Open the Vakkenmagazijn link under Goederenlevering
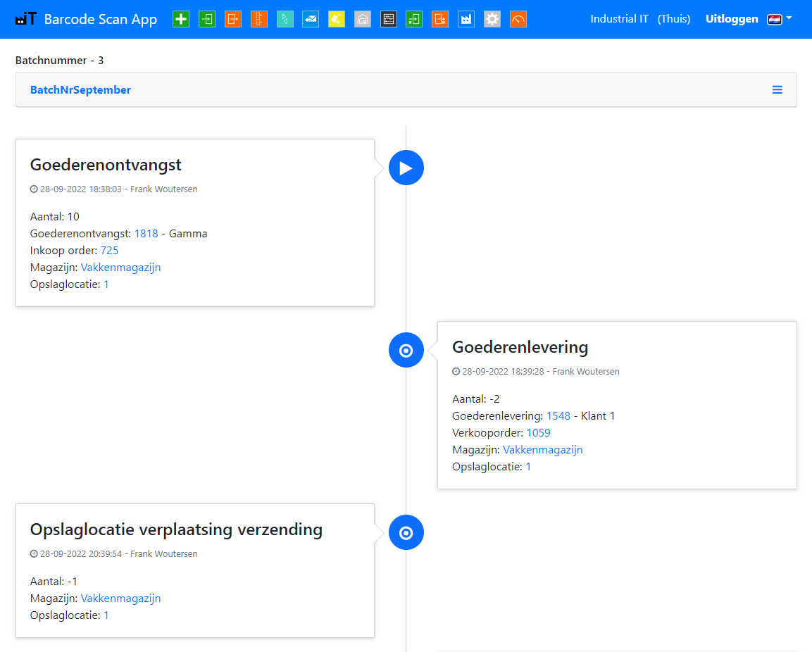 (x=542, y=449)
